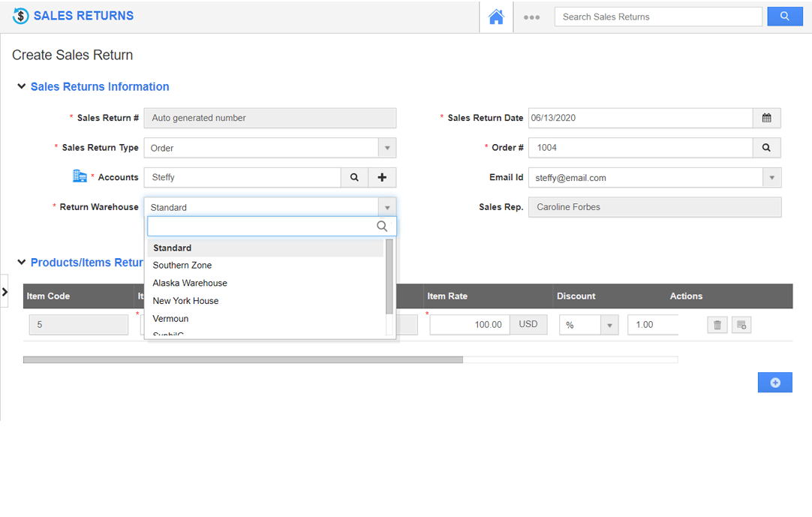The image size is (812, 517).
Task: Click the blue add item plus button
Action: pyautogui.click(x=774, y=383)
